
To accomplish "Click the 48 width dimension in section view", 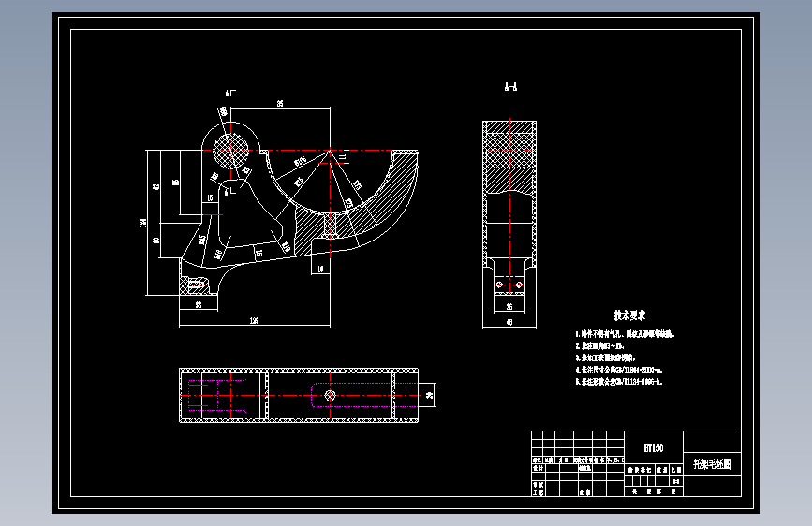I will pyautogui.click(x=509, y=322).
